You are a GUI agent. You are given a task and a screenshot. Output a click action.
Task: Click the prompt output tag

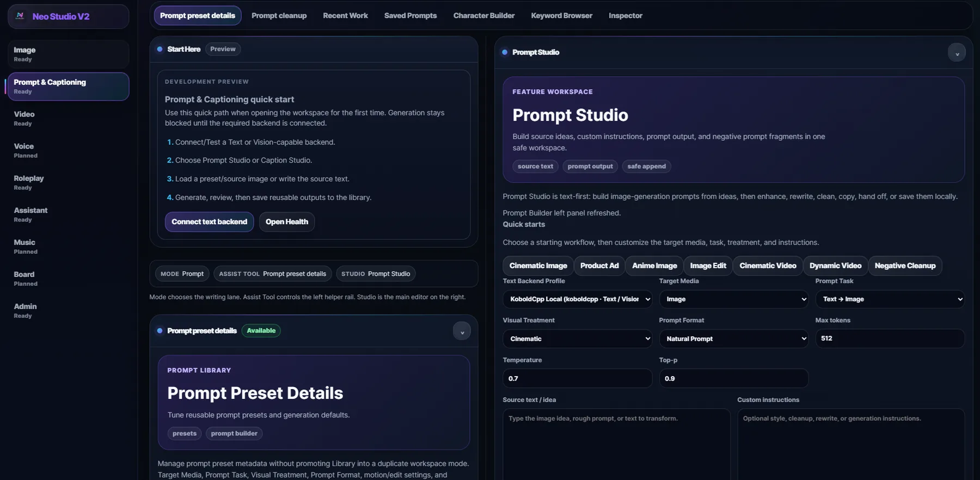click(x=590, y=167)
